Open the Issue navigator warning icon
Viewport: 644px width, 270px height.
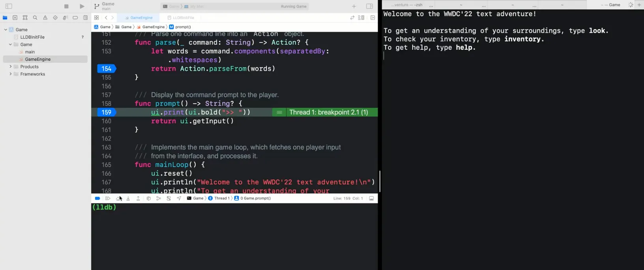pyautogui.click(x=45, y=18)
